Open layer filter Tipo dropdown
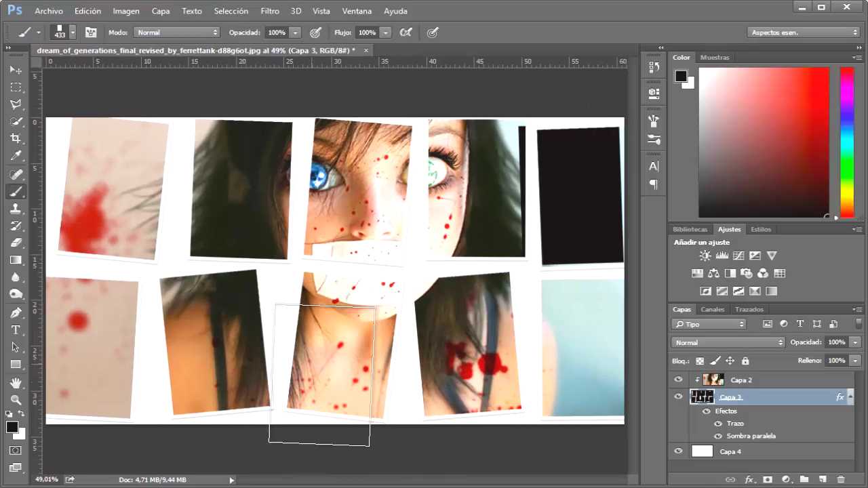This screenshot has height=488, width=868. coord(709,324)
